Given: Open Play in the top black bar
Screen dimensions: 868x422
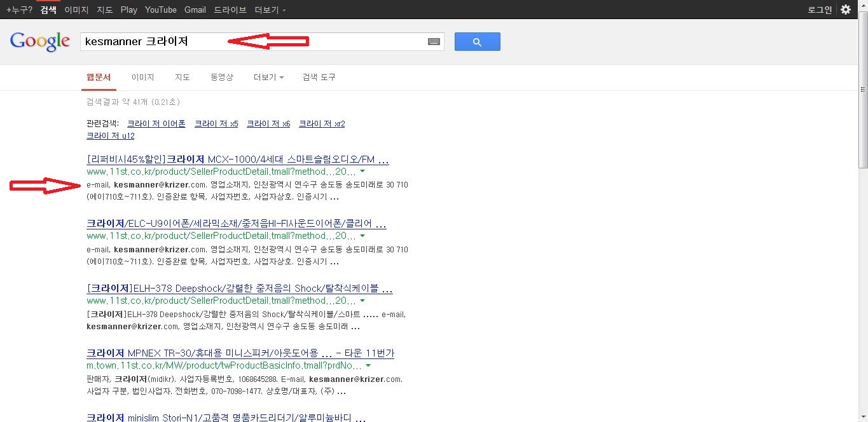Looking at the screenshot, I should click(128, 10).
